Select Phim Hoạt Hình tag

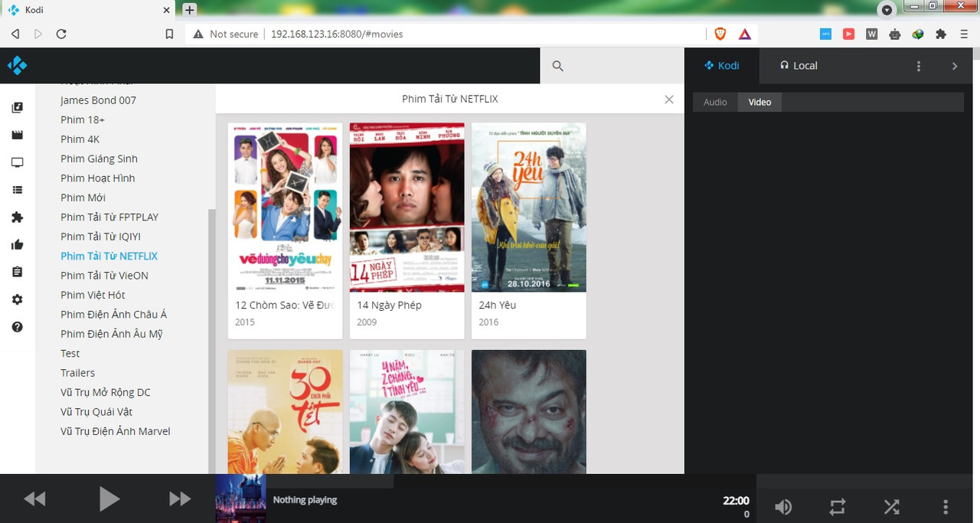click(98, 178)
